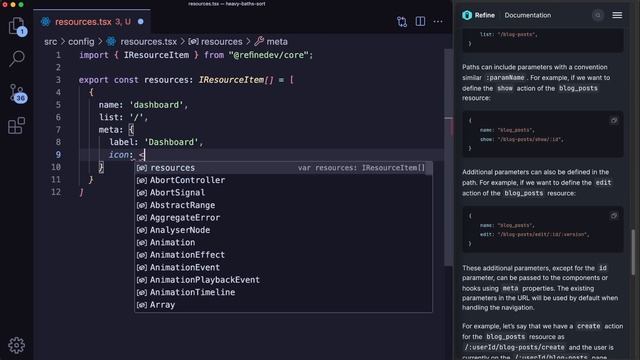Click the variable icon beside AbortController
The height and width of the screenshot is (360, 640).
tap(142, 180)
